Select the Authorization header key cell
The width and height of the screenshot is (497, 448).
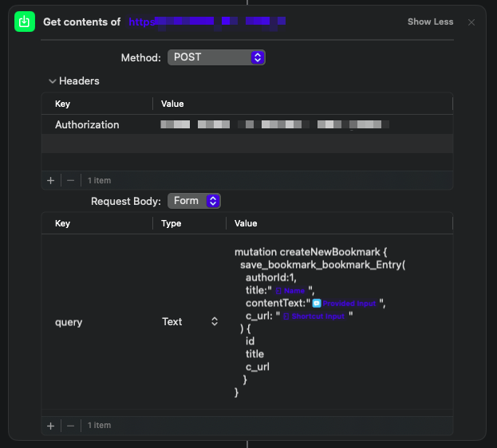87,125
